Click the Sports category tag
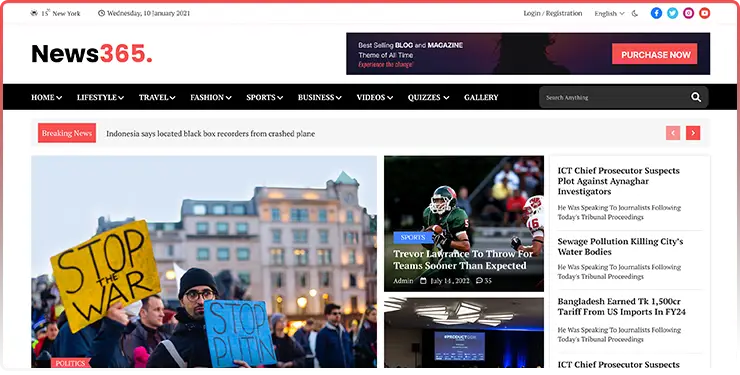The image size is (740, 375). click(412, 237)
